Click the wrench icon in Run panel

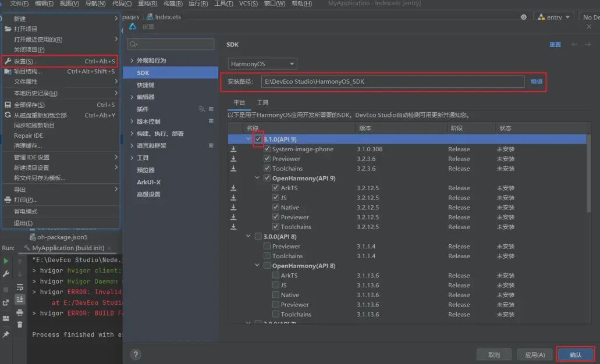pyautogui.click(x=6, y=274)
